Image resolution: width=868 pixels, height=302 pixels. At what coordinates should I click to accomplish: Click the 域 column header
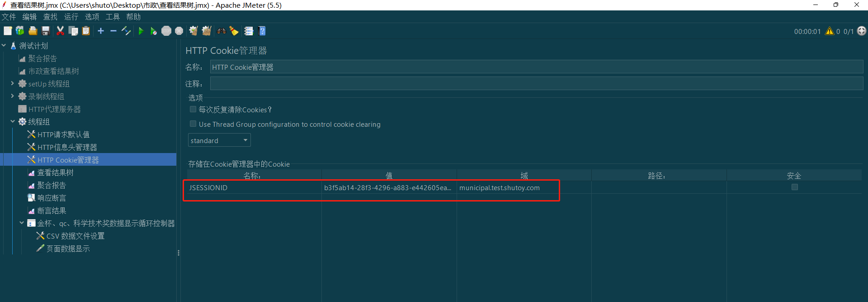click(524, 176)
